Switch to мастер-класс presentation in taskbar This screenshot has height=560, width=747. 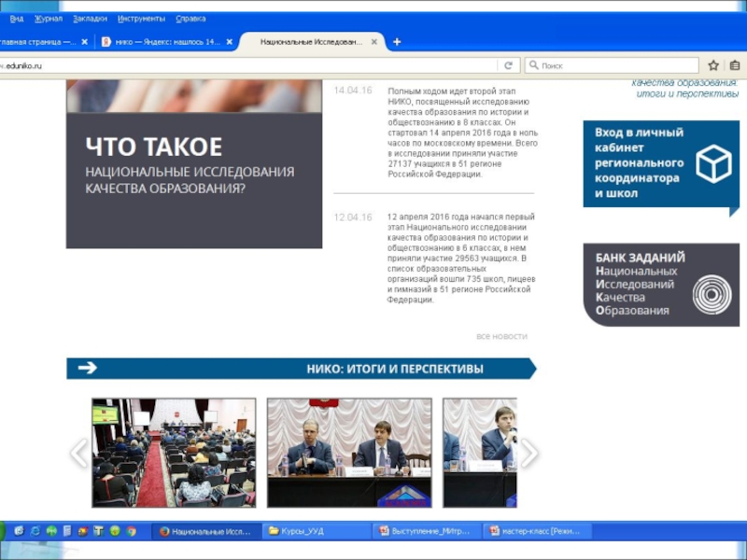[x=538, y=531]
